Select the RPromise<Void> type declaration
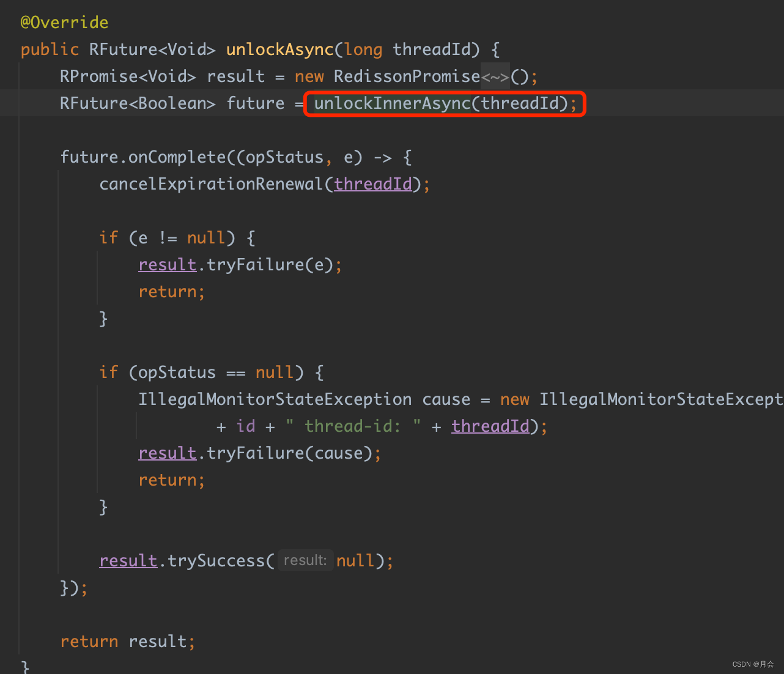The image size is (784, 674). point(128,76)
